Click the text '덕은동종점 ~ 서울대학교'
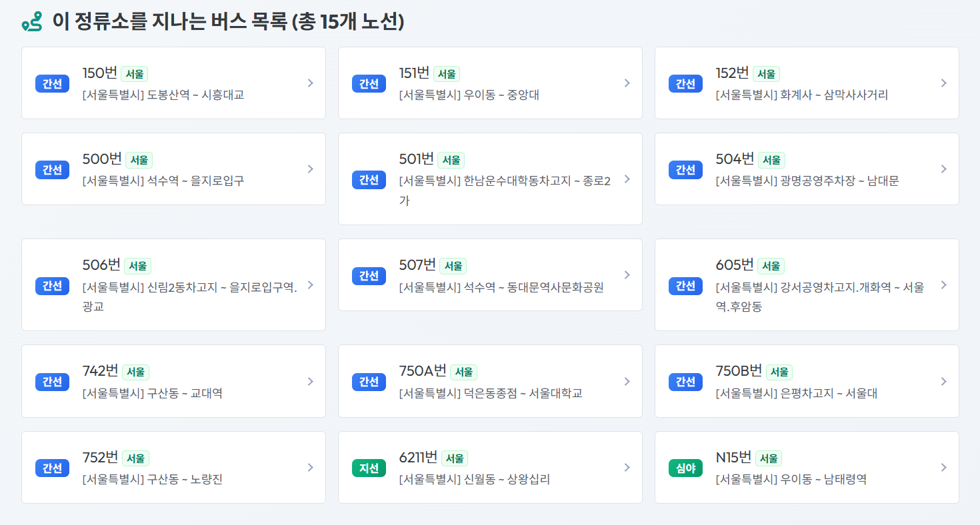 (x=523, y=393)
